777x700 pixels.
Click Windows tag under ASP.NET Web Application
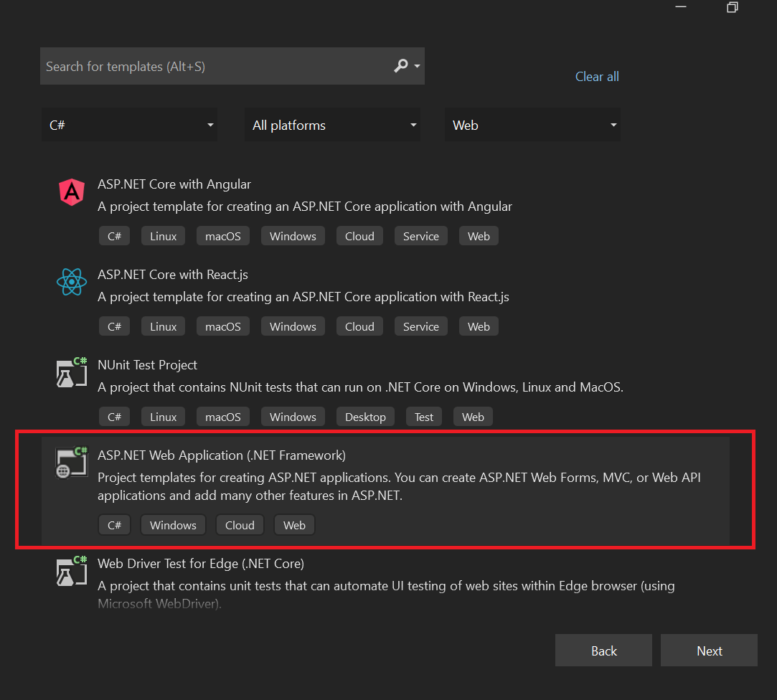coord(173,525)
